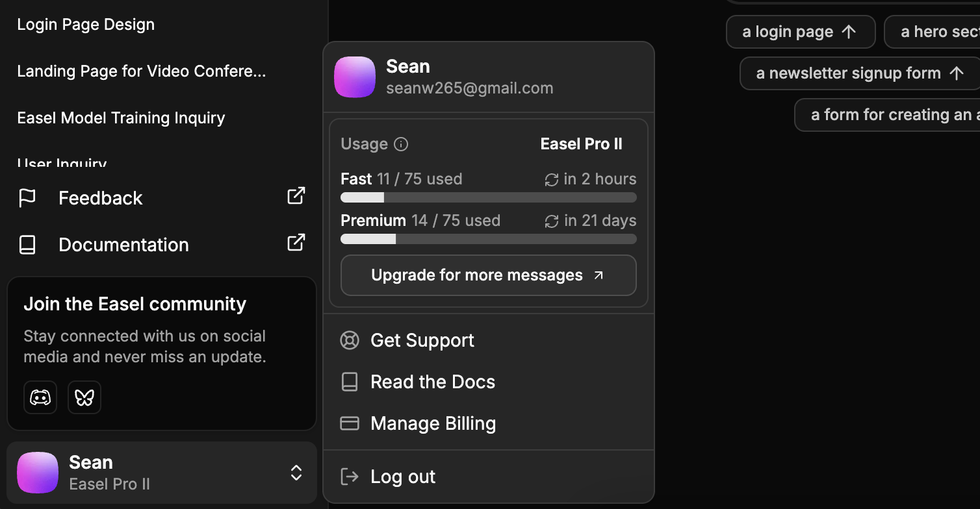Click the Log out icon

pyautogui.click(x=350, y=476)
